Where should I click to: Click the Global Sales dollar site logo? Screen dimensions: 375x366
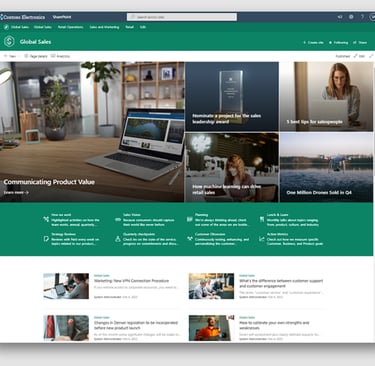coord(9,42)
